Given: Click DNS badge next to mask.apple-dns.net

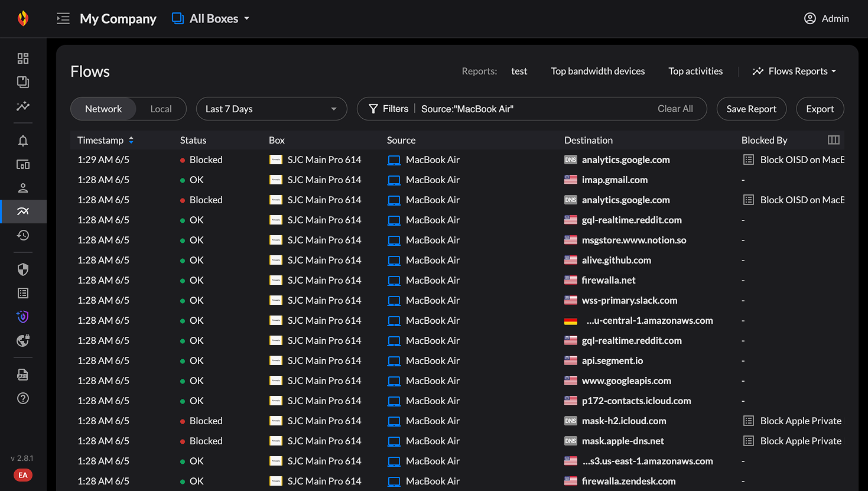Looking at the screenshot, I should pyautogui.click(x=571, y=441).
